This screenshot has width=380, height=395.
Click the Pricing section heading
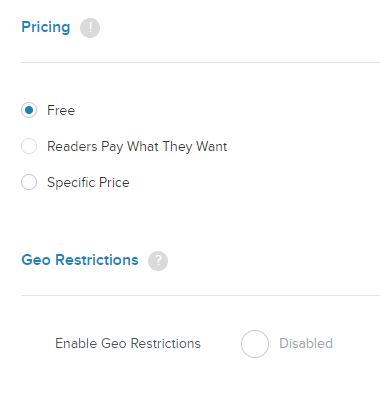[x=46, y=27]
